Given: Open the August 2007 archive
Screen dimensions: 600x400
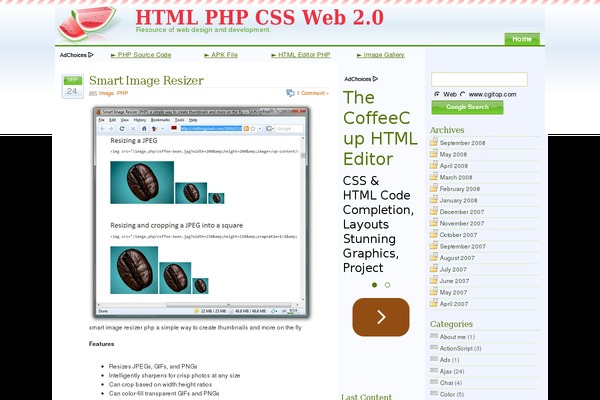Looking at the screenshot, I should [x=457, y=258].
